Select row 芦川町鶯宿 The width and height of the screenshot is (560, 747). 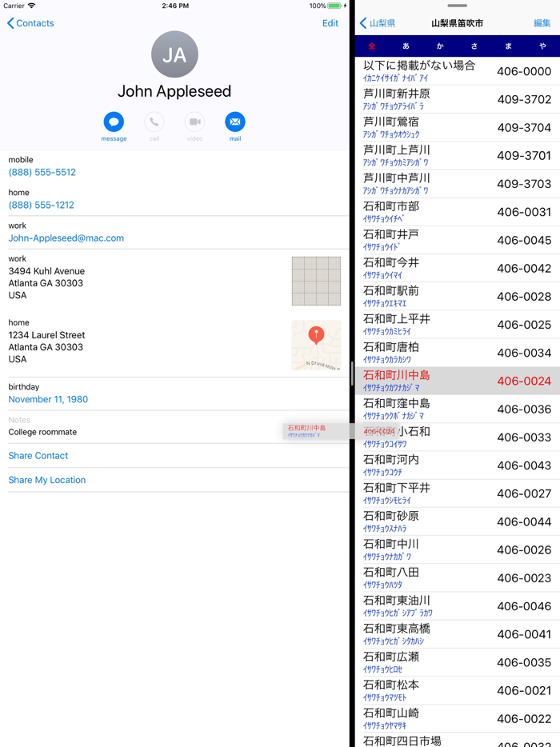[x=458, y=127]
